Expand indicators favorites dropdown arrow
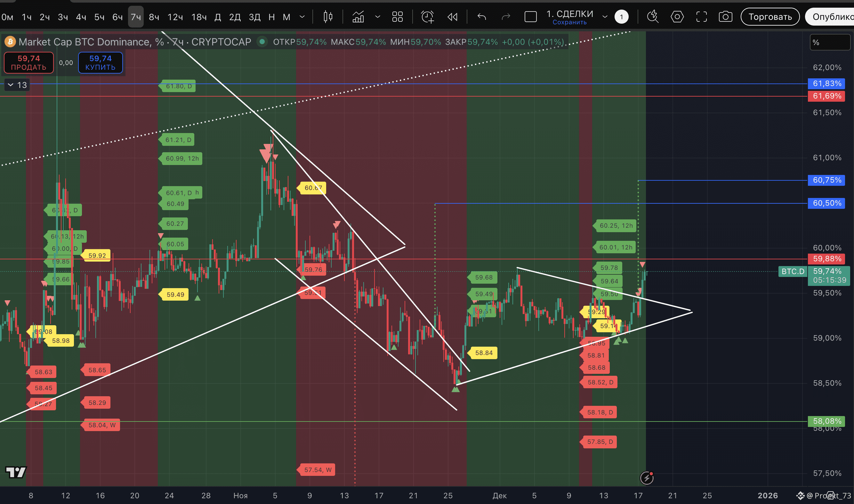The width and height of the screenshot is (854, 504). click(x=378, y=17)
